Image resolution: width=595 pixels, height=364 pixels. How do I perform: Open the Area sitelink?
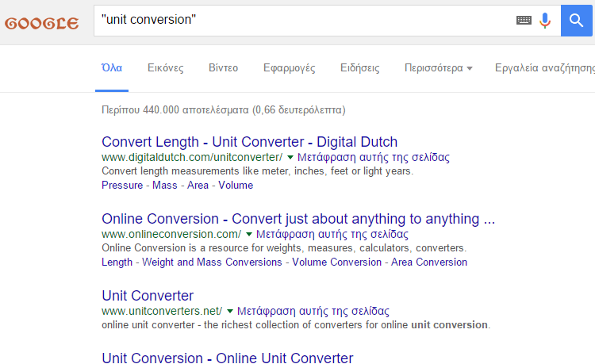point(198,185)
